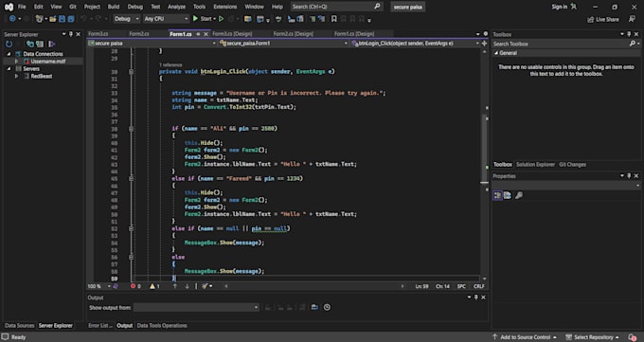Click the Navigate Backward arrow icon

(12, 19)
